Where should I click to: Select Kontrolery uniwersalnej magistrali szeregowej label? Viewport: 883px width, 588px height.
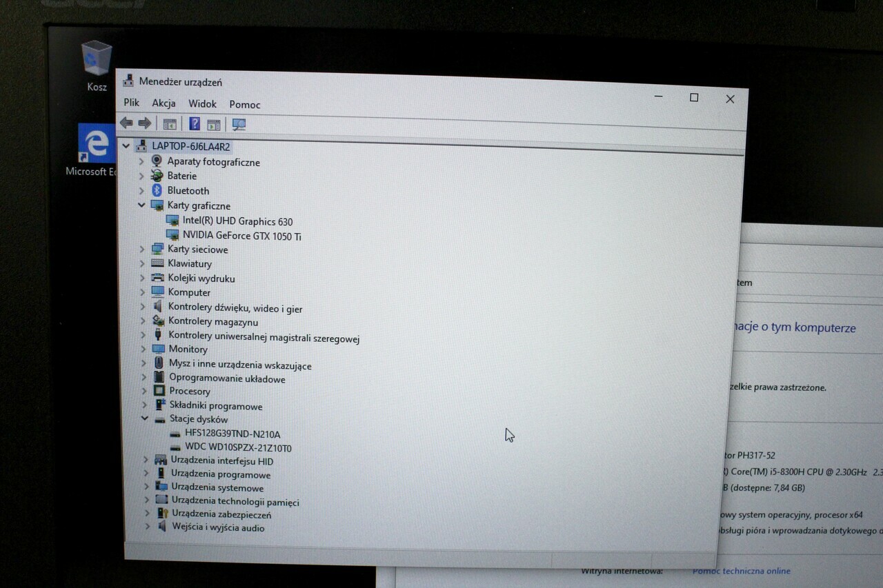coord(264,338)
